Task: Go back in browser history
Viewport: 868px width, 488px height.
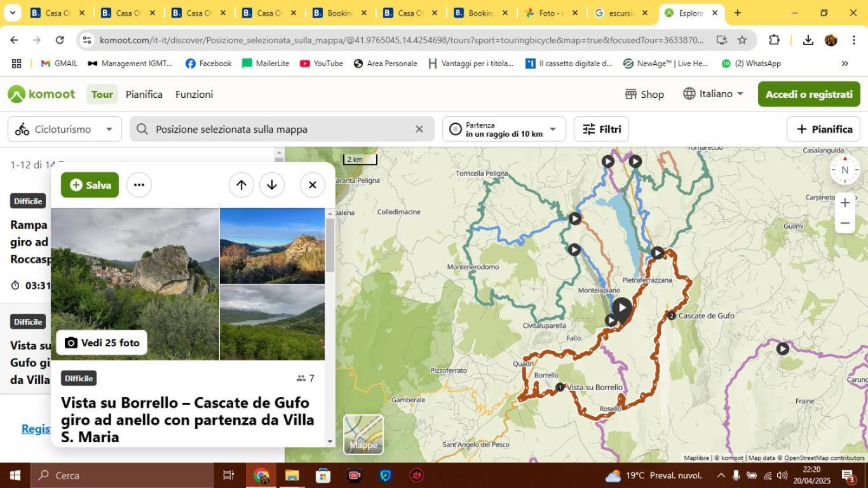Action: coord(14,40)
